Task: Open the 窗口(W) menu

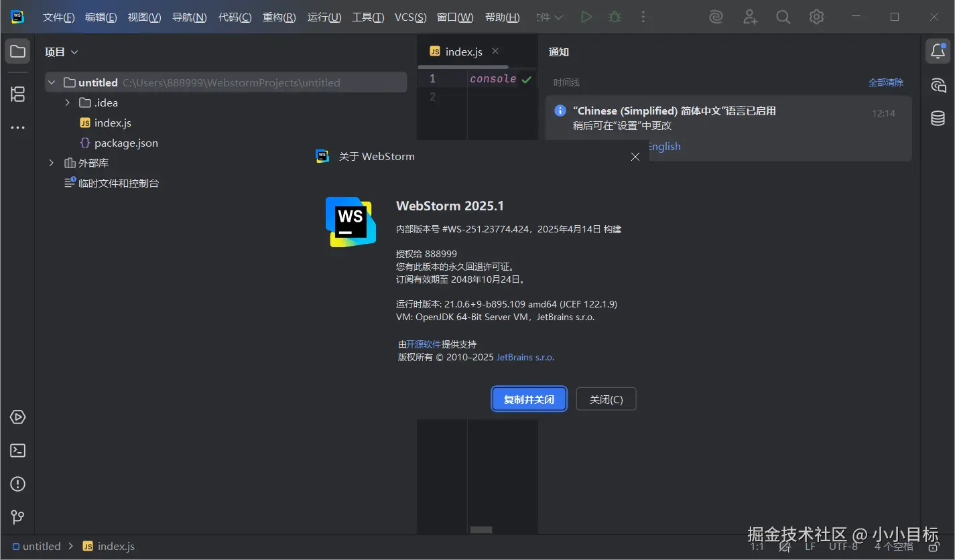Action: [455, 17]
